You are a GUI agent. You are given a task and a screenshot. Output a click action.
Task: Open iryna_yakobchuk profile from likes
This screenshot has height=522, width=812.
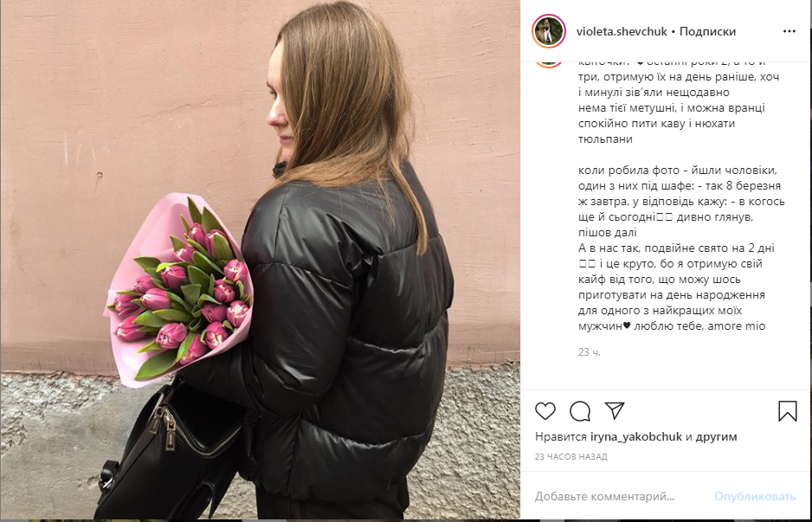click(636, 436)
